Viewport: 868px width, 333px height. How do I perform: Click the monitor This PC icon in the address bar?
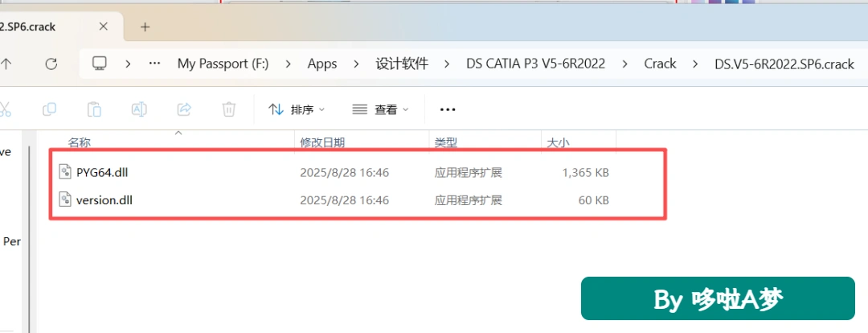(x=99, y=64)
